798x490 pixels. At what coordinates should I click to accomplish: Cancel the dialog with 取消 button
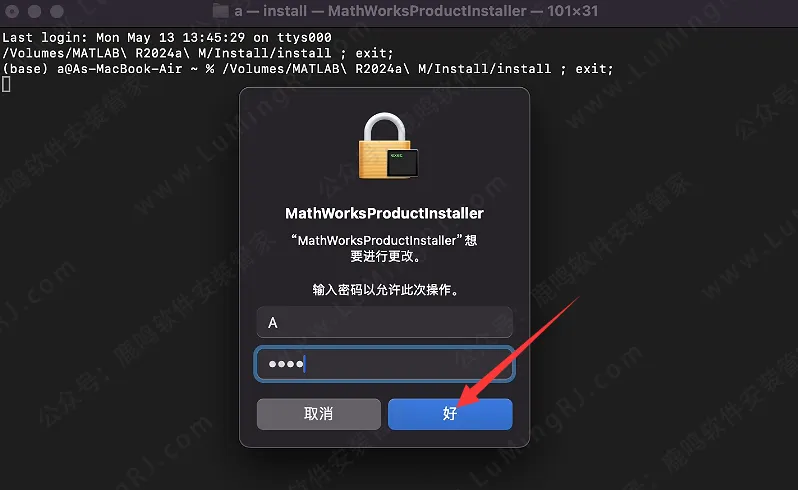click(319, 414)
